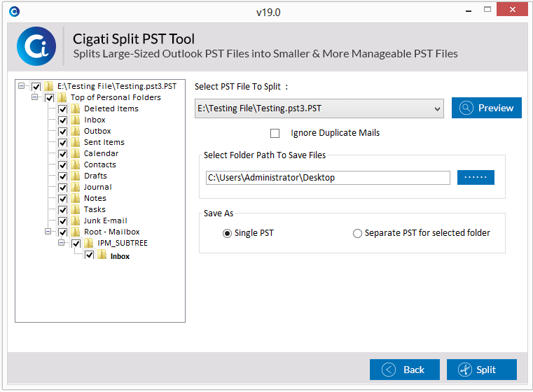
Task: Select the Calendar tree label
Action: click(101, 153)
